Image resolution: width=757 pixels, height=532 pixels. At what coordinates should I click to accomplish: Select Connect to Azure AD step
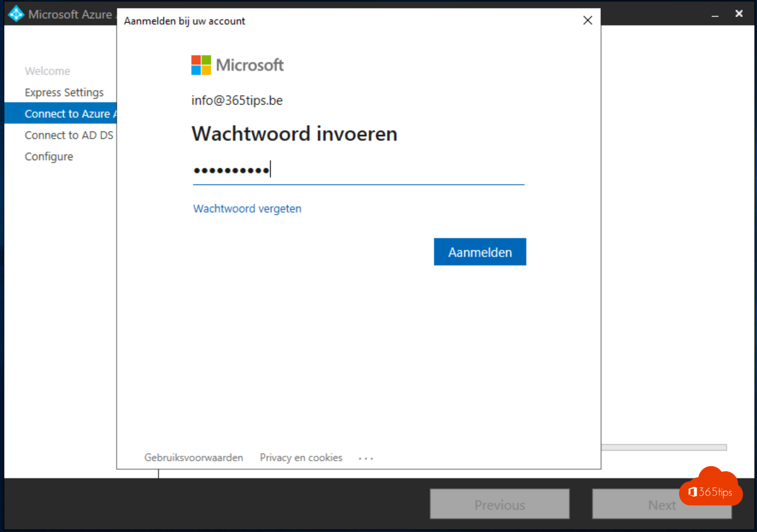[60, 113]
